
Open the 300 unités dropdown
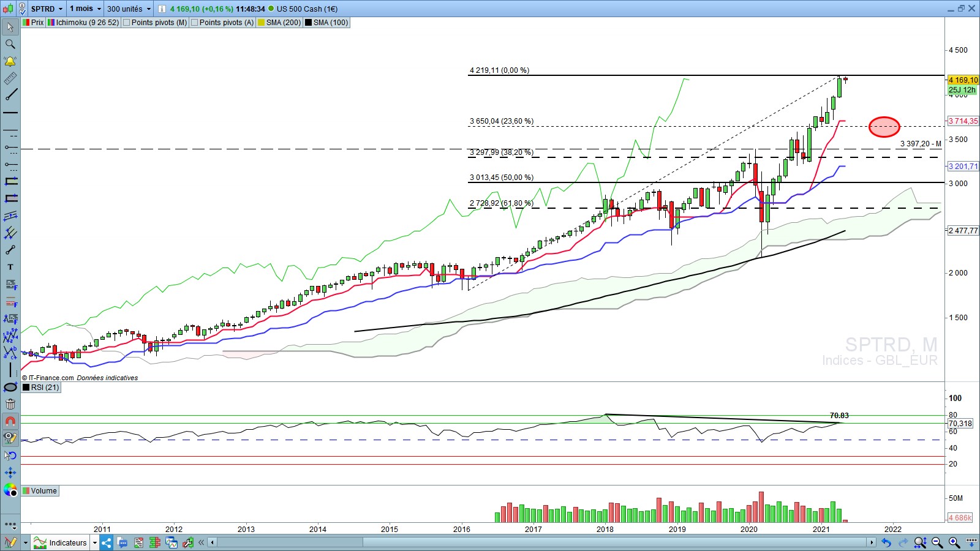[129, 9]
